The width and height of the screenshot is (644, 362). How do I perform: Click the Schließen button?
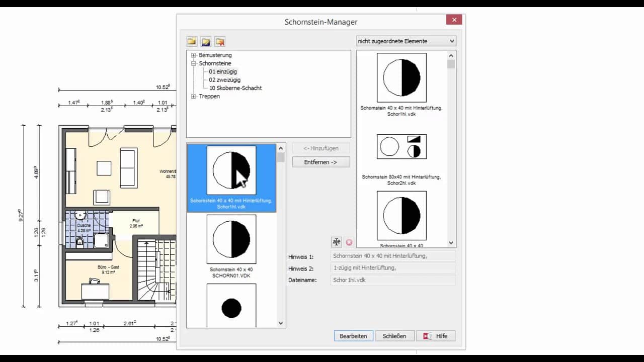point(394,336)
